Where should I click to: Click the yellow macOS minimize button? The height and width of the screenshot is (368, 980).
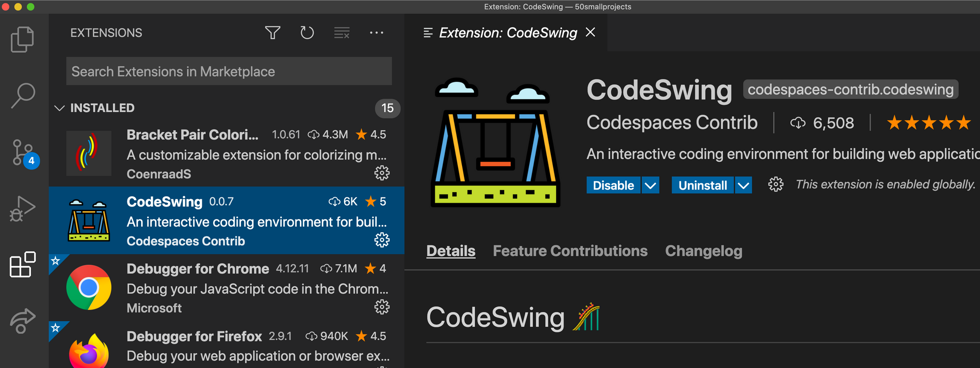point(18,7)
